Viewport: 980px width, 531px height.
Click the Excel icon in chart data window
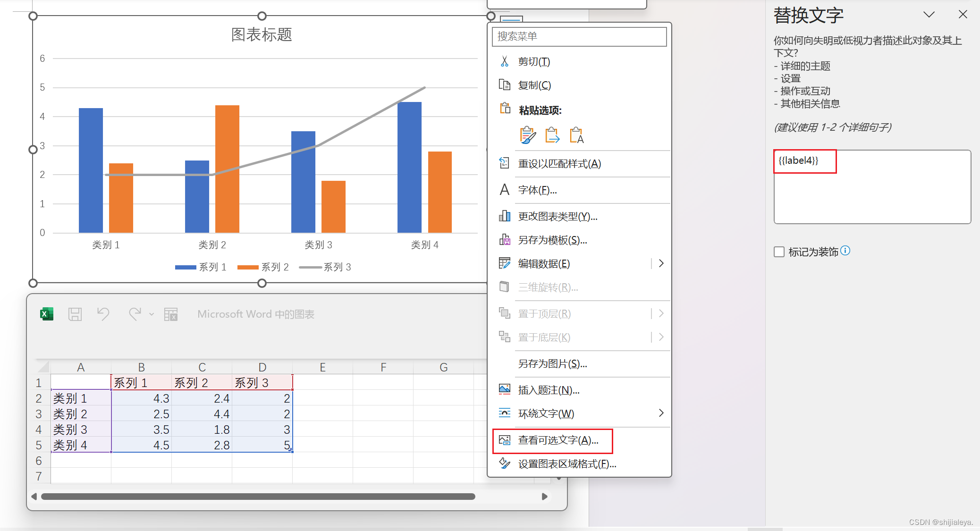(47, 314)
